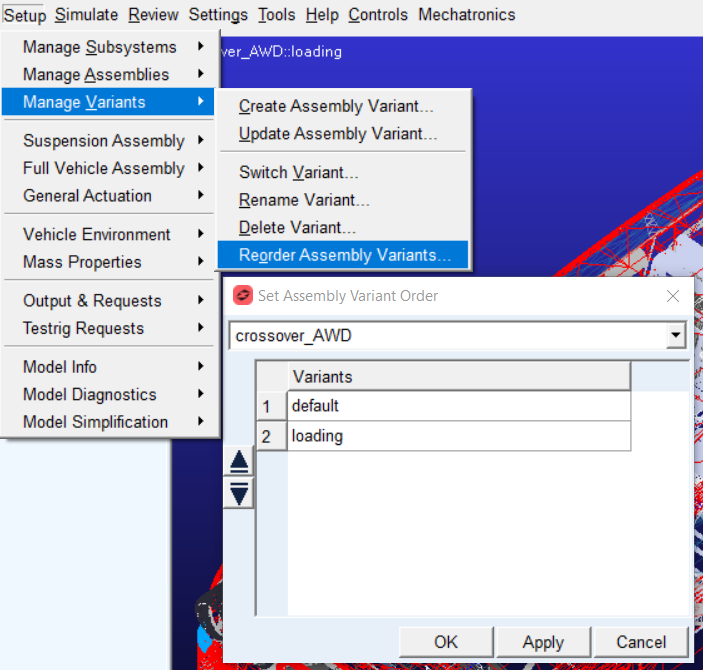703x670 pixels.
Task: Open the Mechatronics menu
Action: pos(466,15)
